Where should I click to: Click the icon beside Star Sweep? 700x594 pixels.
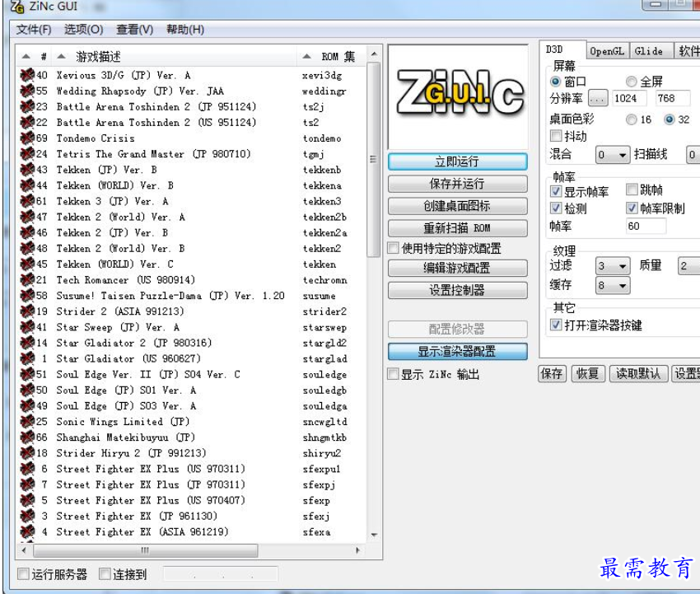point(27,327)
